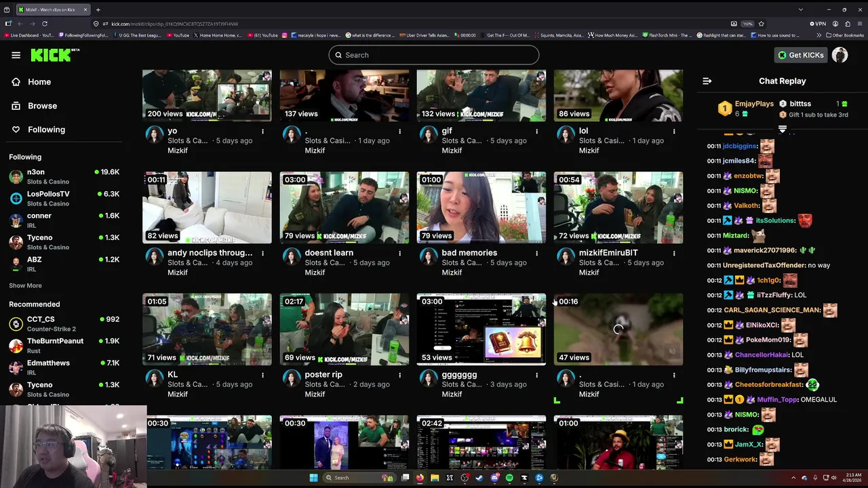The height and width of the screenshot is (488, 868).
Task: Open the hamburger menu next to Kick logo
Action: pos(16,55)
